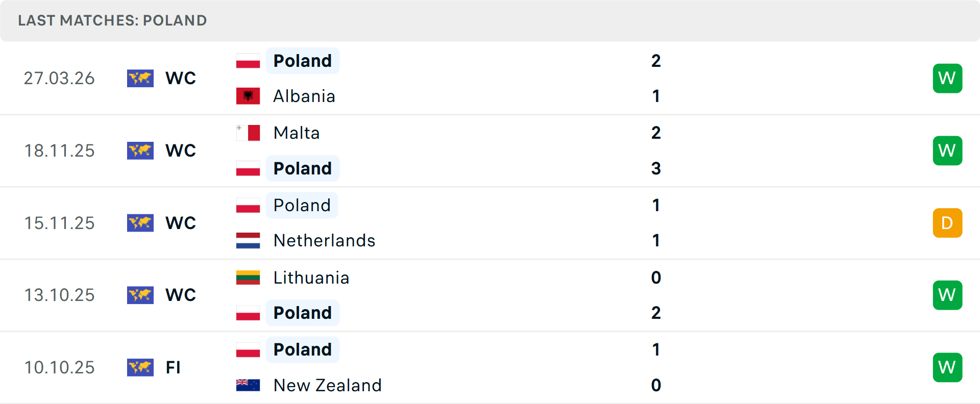Click Poland flag in the Albania match
The height and width of the screenshot is (404, 980).
pyautogui.click(x=248, y=61)
